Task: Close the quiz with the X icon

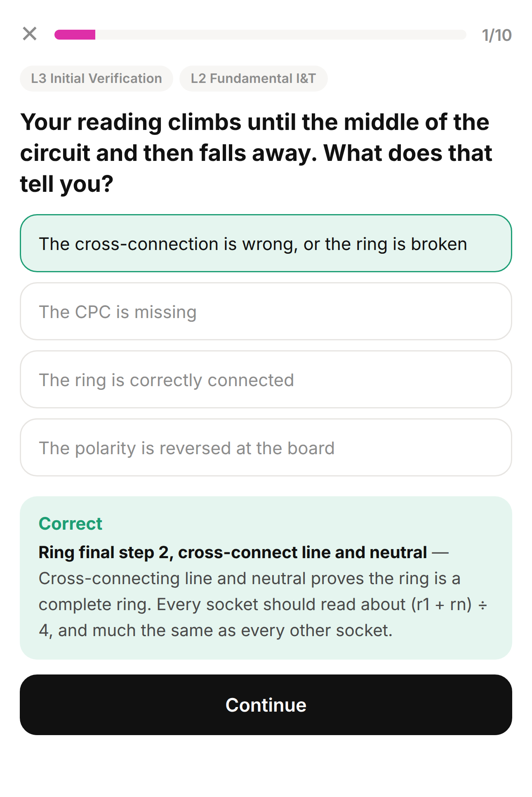Action: (30, 34)
